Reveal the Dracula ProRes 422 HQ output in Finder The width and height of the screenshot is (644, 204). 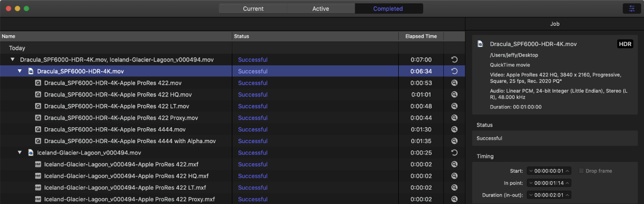point(454,95)
